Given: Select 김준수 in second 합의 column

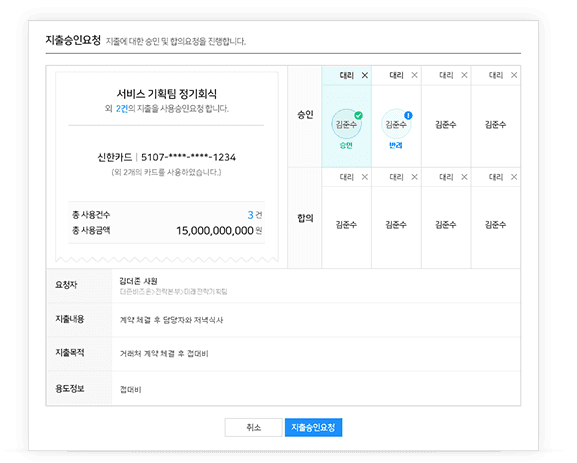Looking at the screenshot, I should tap(396, 225).
